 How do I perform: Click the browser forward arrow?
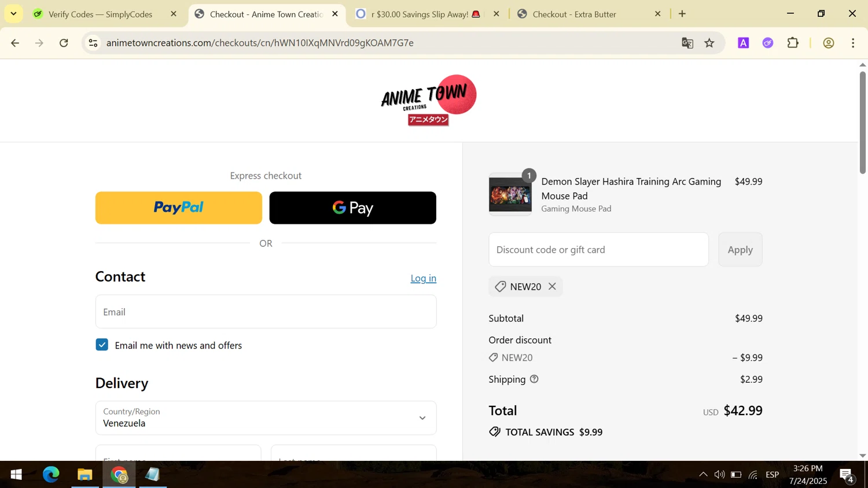39,43
